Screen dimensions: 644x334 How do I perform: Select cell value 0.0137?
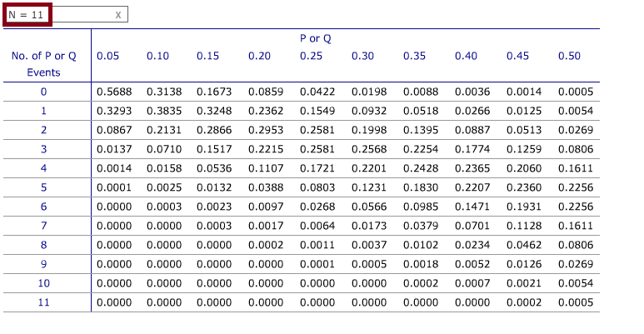(114, 149)
